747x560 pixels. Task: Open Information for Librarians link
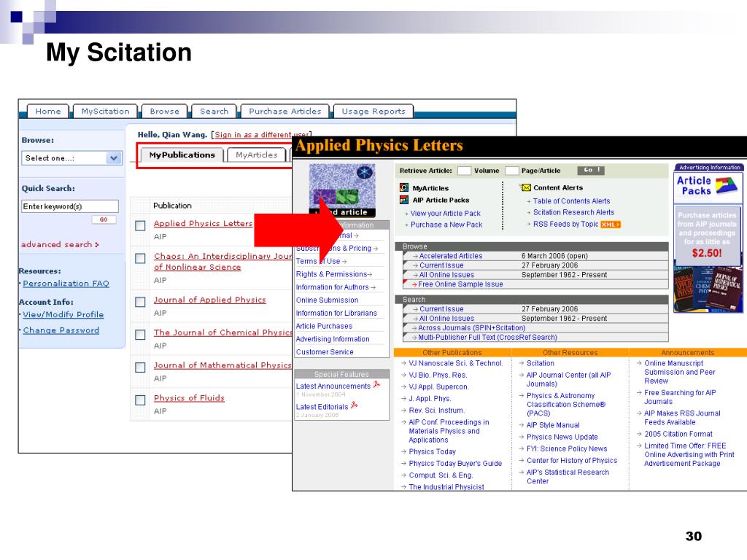coord(336,313)
